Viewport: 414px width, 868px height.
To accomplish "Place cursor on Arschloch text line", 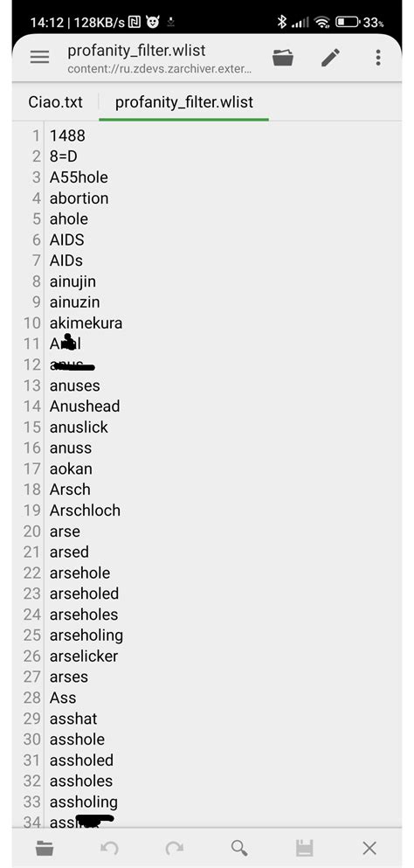I will pyautogui.click(x=85, y=510).
